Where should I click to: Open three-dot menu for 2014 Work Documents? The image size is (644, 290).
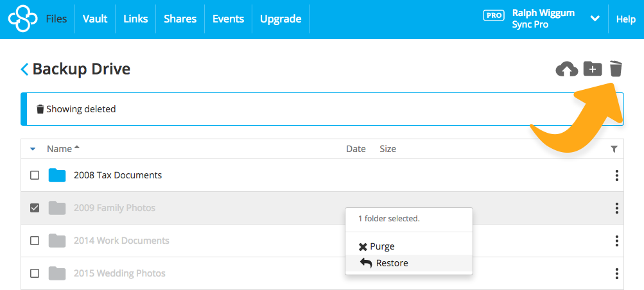pyautogui.click(x=616, y=241)
